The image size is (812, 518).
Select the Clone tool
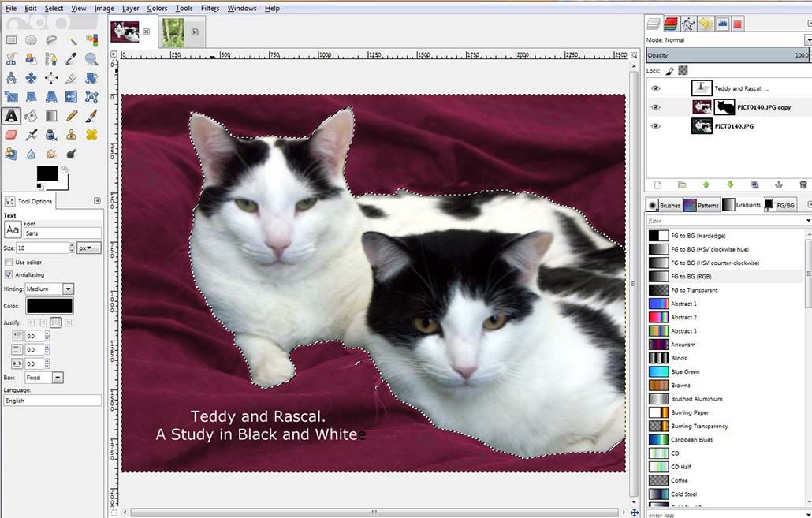coord(71,135)
